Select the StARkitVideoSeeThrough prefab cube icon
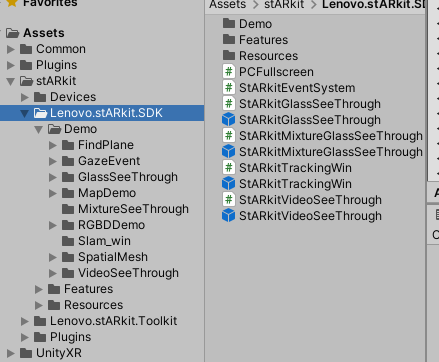 [x=229, y=216]
